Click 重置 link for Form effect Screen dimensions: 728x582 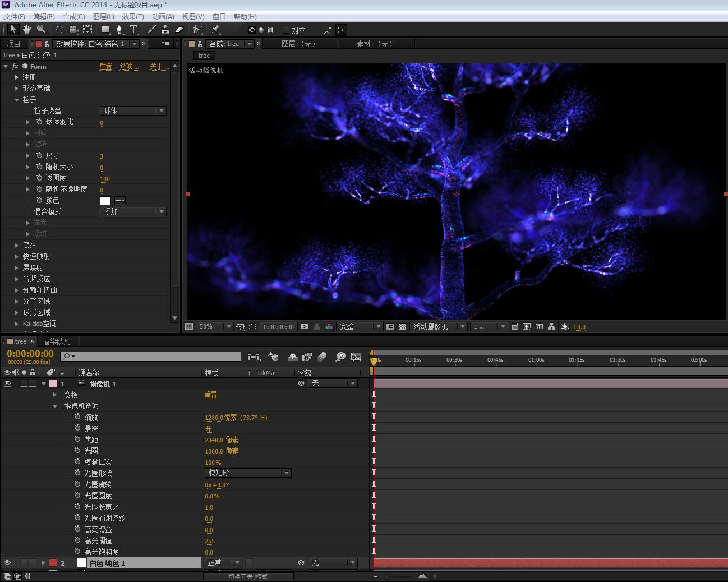point(106,66)
